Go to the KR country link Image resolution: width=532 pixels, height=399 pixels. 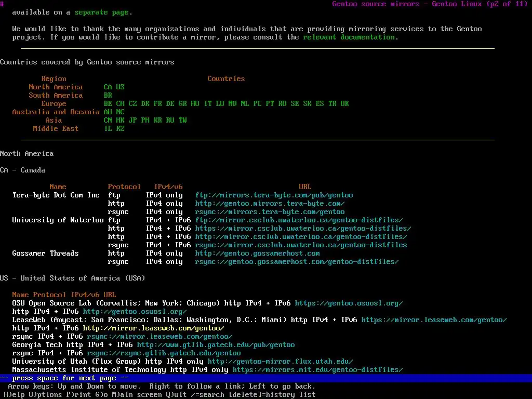[x=158, y=121]
